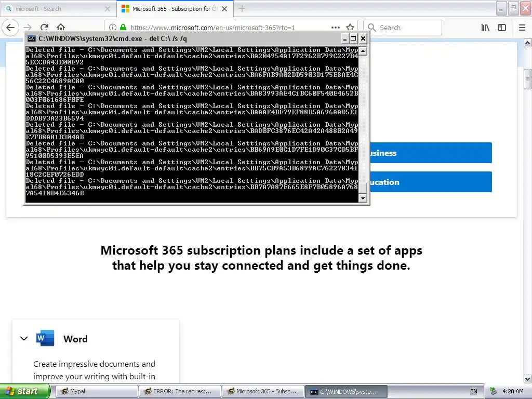Click the blue business plans button

[431, 153]
